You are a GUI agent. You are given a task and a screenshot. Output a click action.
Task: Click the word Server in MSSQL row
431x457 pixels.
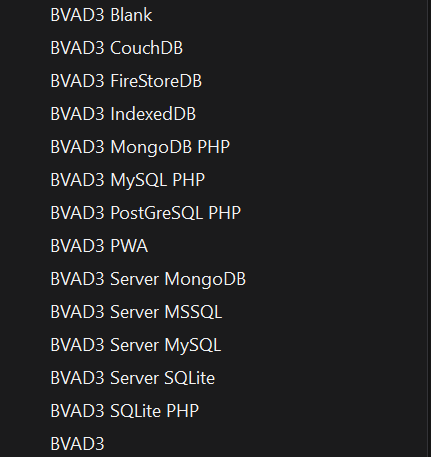point(134,312)
